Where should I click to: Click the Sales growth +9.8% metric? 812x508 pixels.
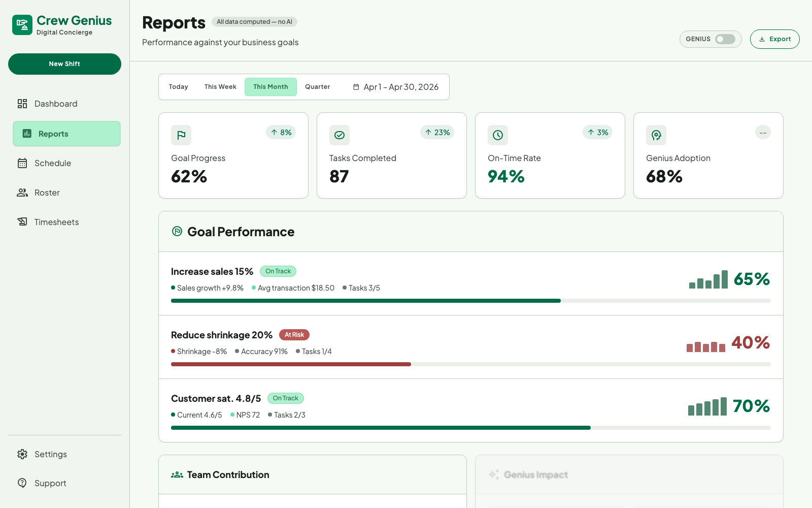tap(207, 288)
